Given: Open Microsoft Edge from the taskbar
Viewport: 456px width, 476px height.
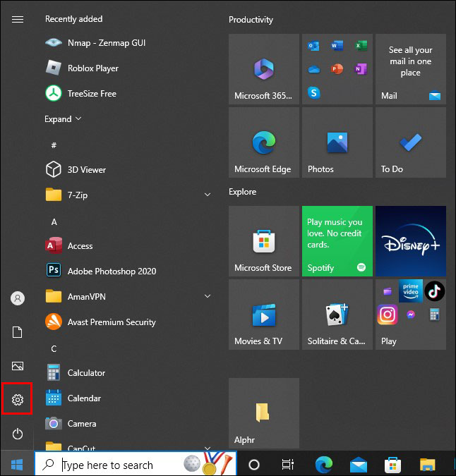Looking at the screenshot, I should pyautogui.click(x=324, y=464).
